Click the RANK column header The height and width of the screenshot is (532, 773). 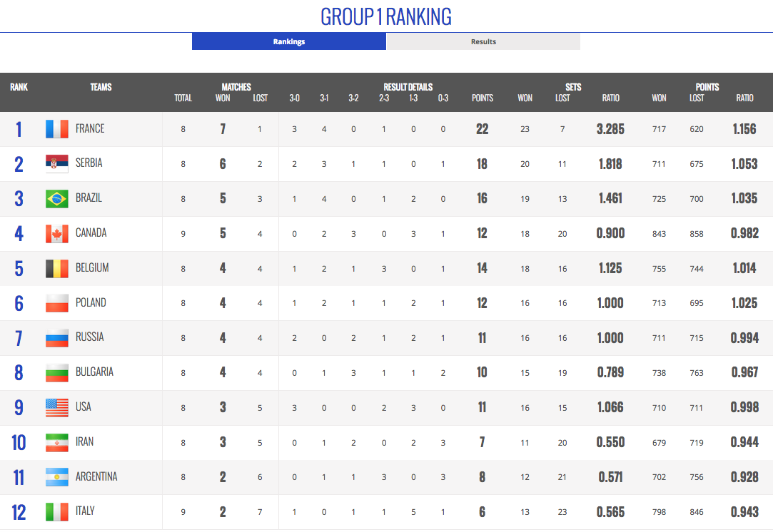point(19,87)
